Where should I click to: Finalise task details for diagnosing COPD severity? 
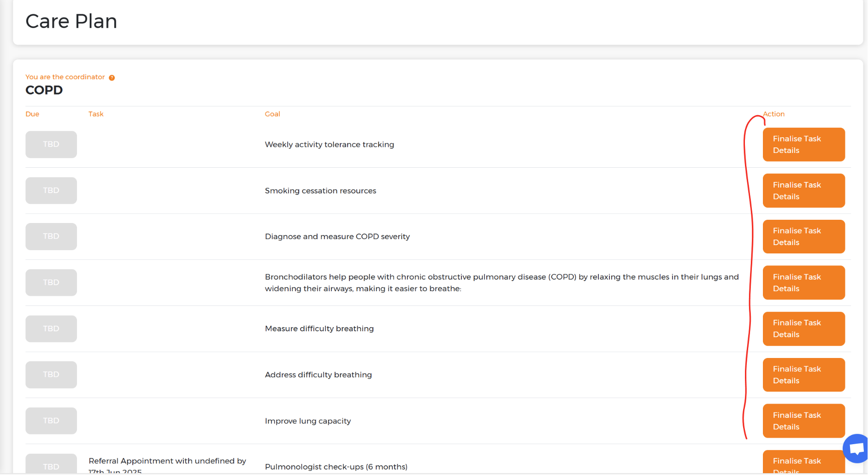(x=803, y=237)
